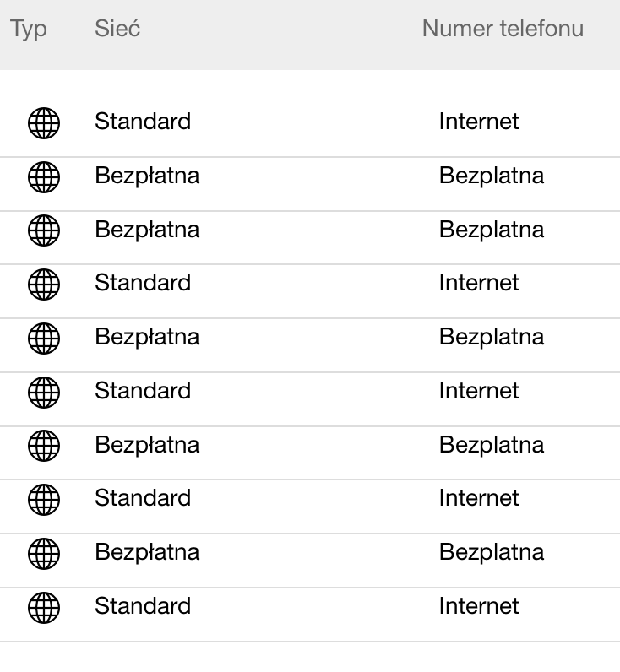The image size is (620, 672).
Task: Click the globe icon in the ninth row
Action: click(44, 554)
